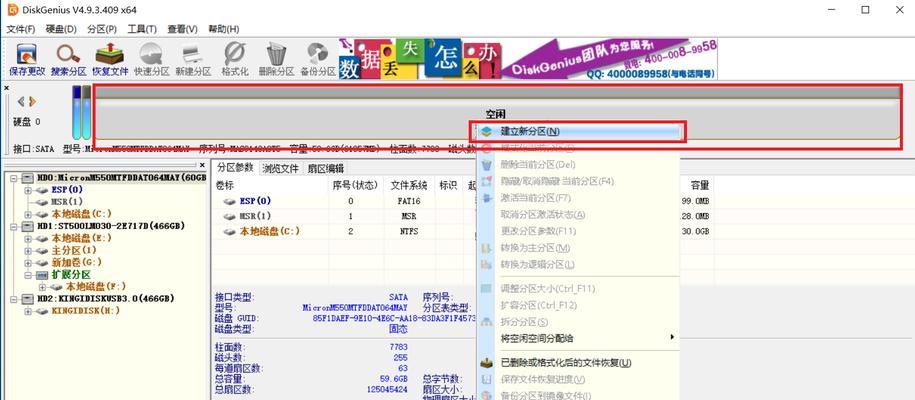Select MSR(1) in the disk tree
Viewport: 915px width, 400px height.
coord(67,201)
